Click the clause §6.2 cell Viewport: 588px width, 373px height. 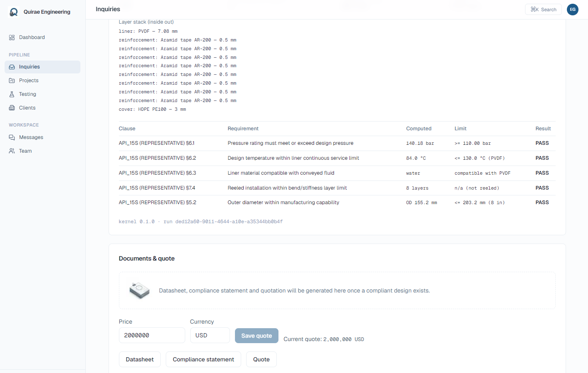[x=157, y=158]
